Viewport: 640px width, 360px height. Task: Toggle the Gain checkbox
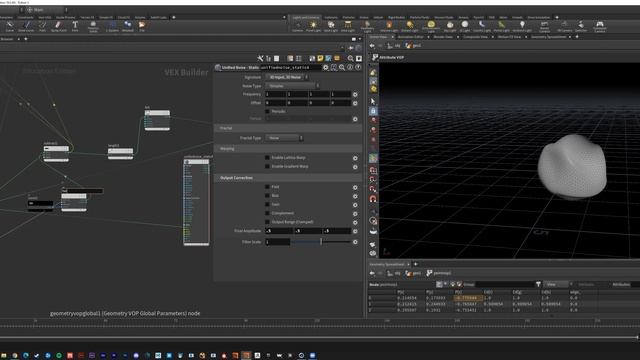[267, 204]
